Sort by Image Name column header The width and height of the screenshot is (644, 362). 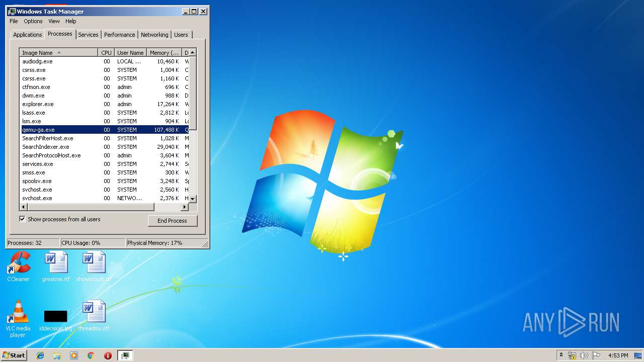59,53
